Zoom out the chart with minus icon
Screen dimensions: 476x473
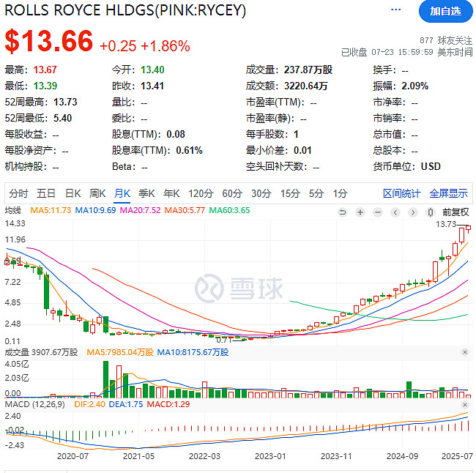[x=378, y=212]
